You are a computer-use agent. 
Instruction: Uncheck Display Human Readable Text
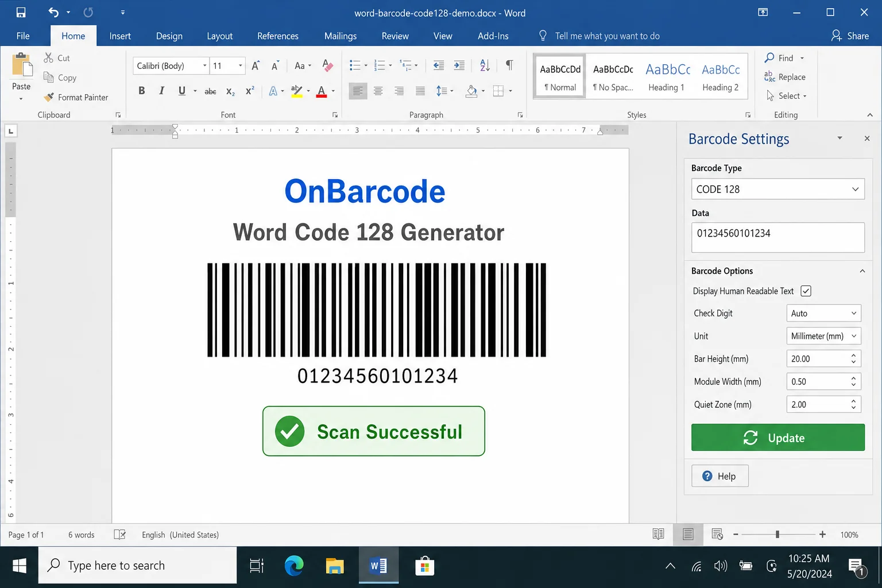click(806, 291)
